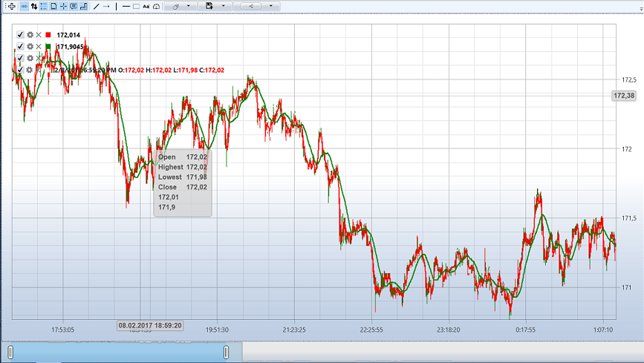The width and height of the screenshot is (644, 363).
Task: Click the save chart disk icon
Action: pos(209,6)
